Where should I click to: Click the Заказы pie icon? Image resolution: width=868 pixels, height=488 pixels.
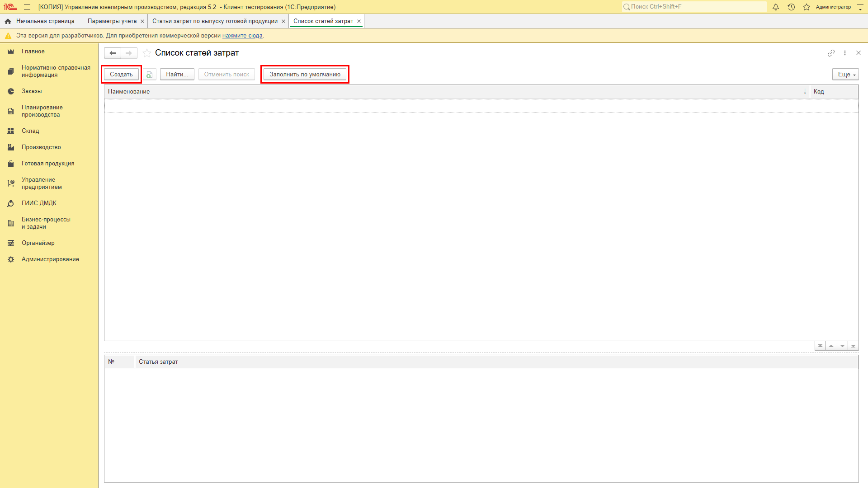[11, 91]
